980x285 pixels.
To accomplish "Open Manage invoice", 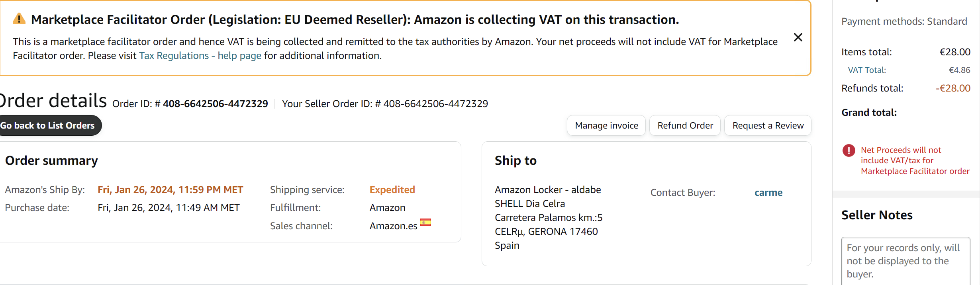I will coord(606,125).
